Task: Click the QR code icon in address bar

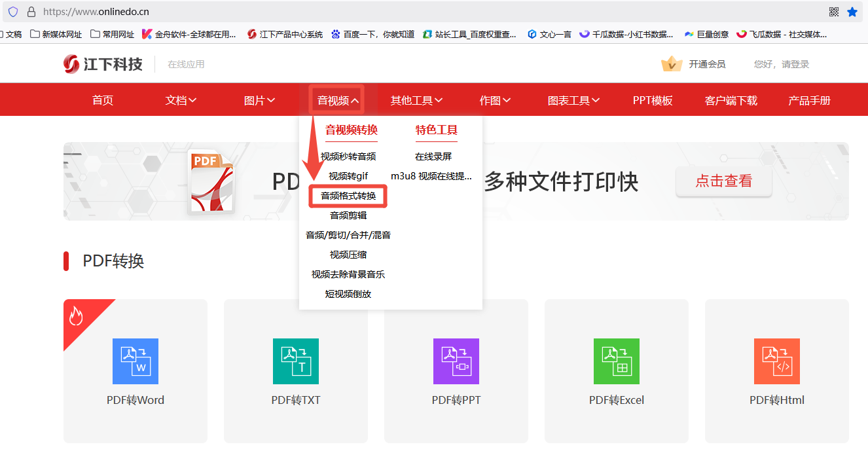Action: [834, 12]
